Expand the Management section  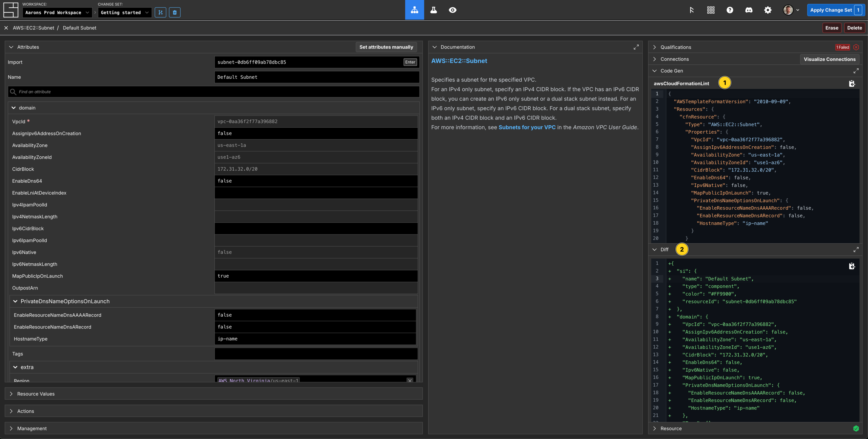tap(11, 429)
